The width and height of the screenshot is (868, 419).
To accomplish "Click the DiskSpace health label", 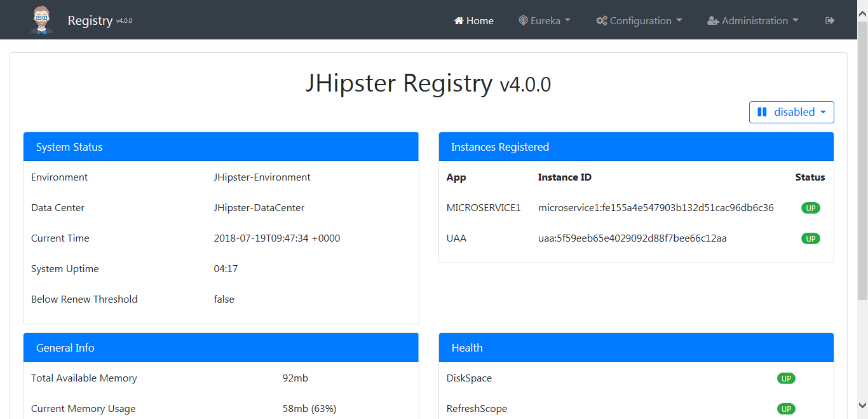I will [x=469, y=378].
